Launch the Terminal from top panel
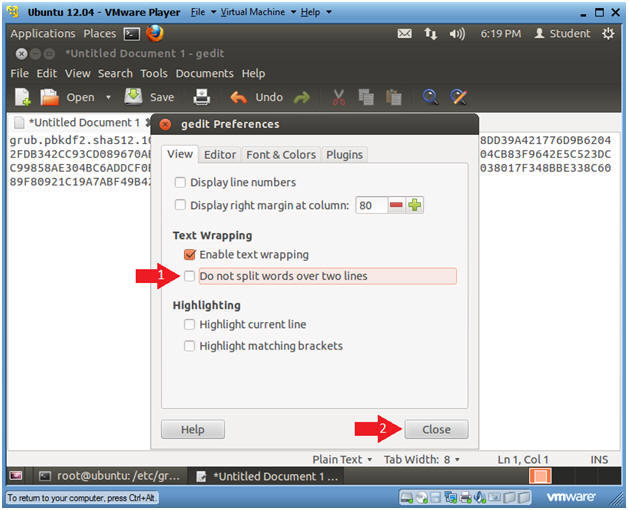The image size is (628, 510). click(132, 34)
